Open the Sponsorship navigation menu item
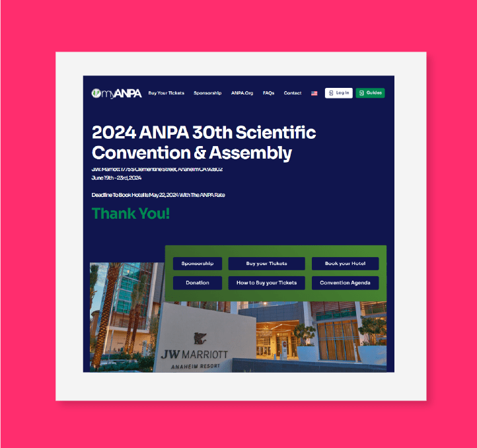This screenshot has height=448, width=477. (x=207, y=93)
